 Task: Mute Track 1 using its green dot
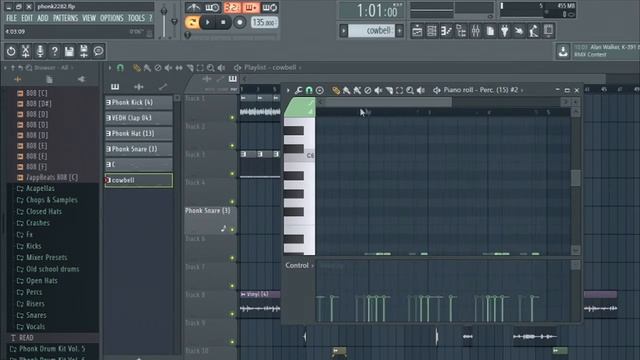click(x=232, y=118)
